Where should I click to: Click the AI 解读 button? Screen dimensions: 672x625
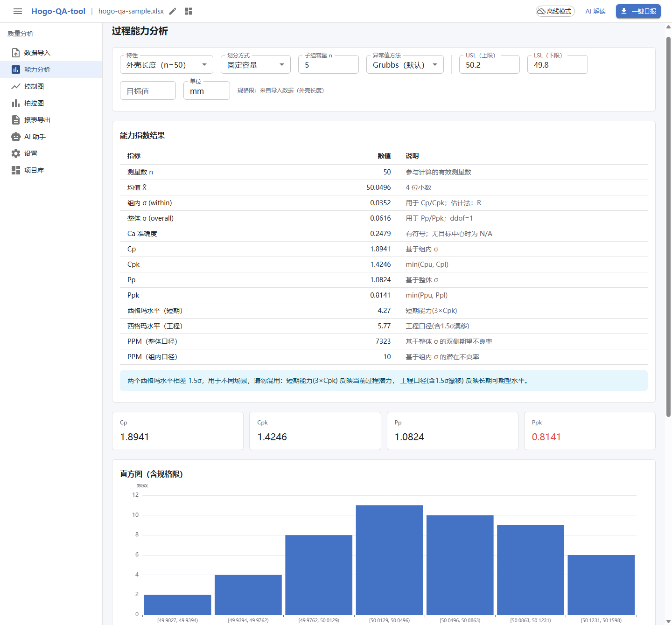tap(595, 11)
